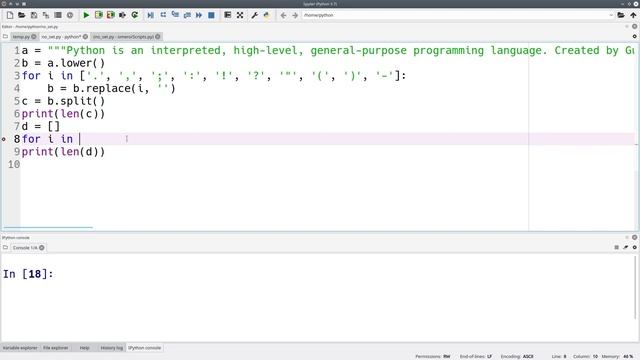The width and height of the screenshot is (640, 360).
Task: Click the print/list toolbar icon after save
Action: click(58, 15)
